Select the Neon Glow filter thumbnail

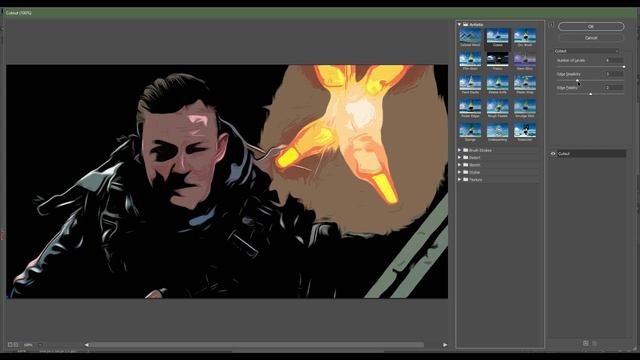click(x=525, y=59)
